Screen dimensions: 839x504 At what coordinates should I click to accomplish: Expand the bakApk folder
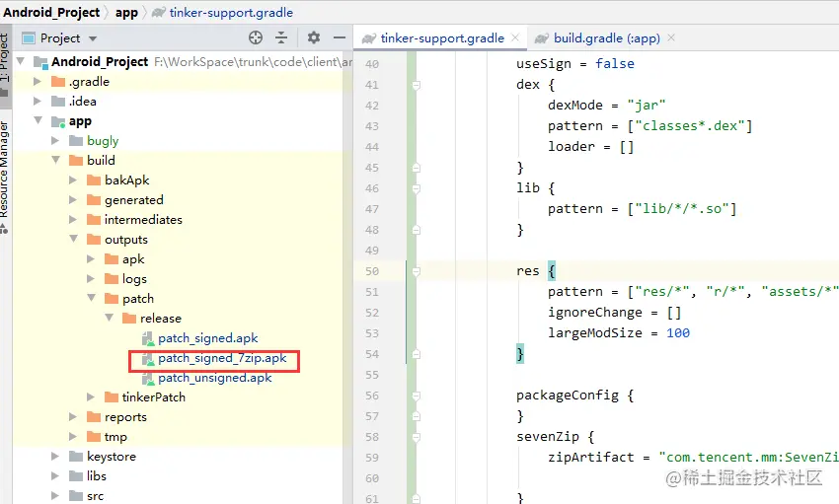(73, 180)
